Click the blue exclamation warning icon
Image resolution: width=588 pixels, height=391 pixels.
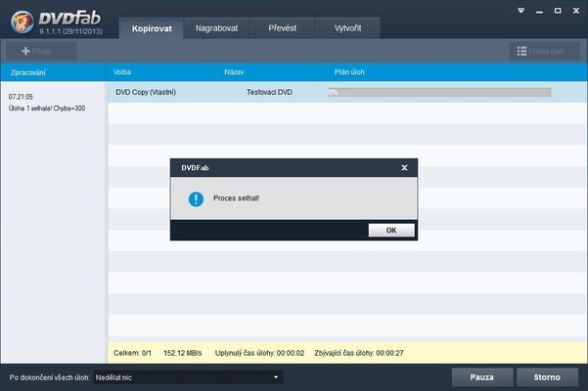click(x=196, y=198)
